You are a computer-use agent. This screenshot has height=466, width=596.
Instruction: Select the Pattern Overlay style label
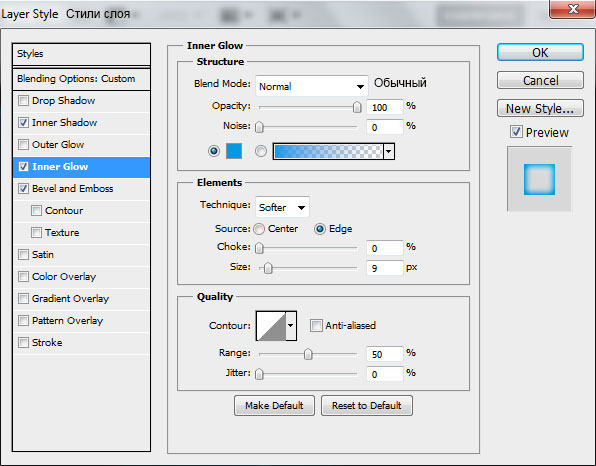click(67, 321)
